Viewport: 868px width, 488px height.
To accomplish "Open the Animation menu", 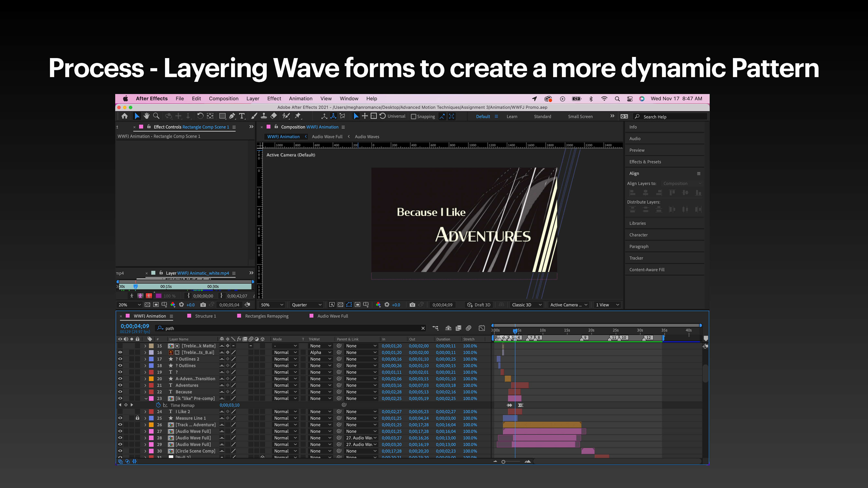I will (301, 99).
